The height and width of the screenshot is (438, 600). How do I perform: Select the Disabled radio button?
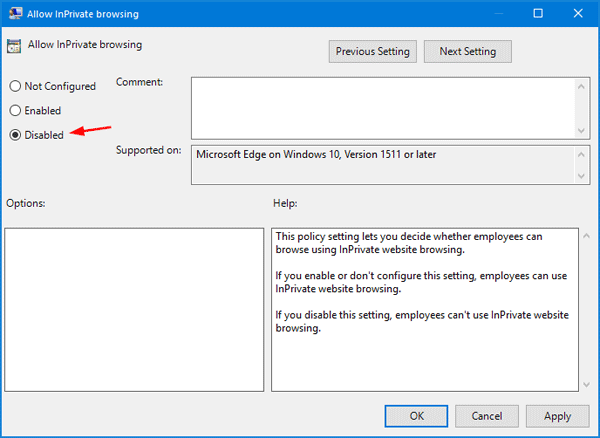coord(15,135)
